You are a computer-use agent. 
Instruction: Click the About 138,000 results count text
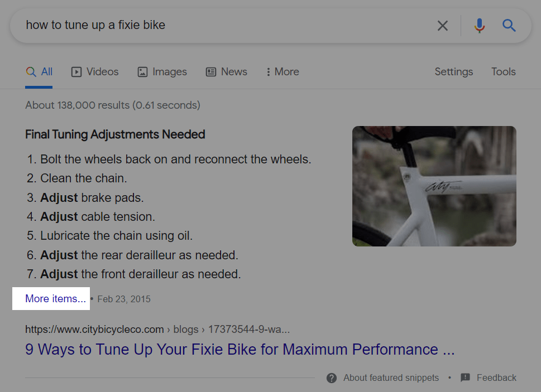pyautogui.click(x=112, y=105)
